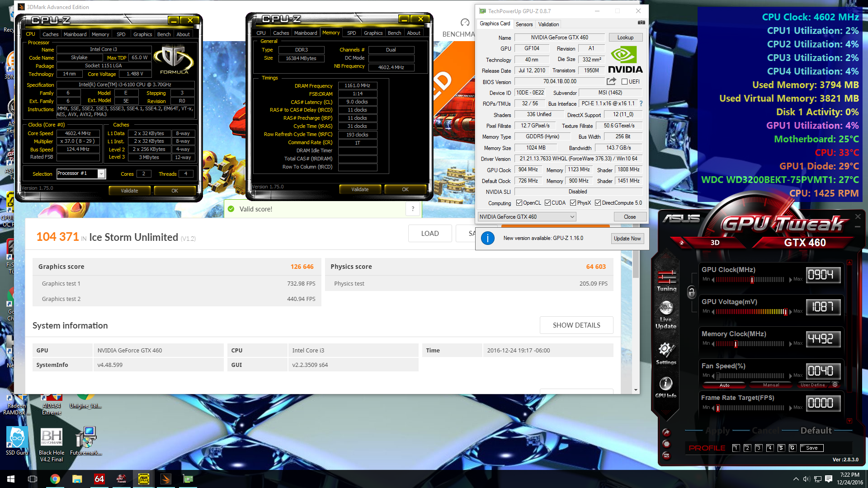This screenshot has width=868, height=488.
Task: Click the volume icon in system tray
Action: point(806,479)
